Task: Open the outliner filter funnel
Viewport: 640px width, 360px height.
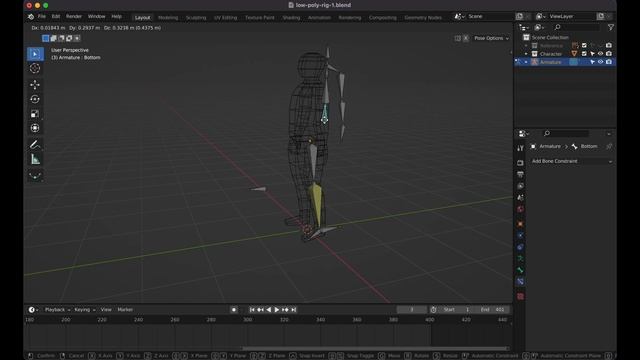Action: click(x=611, y=27)
